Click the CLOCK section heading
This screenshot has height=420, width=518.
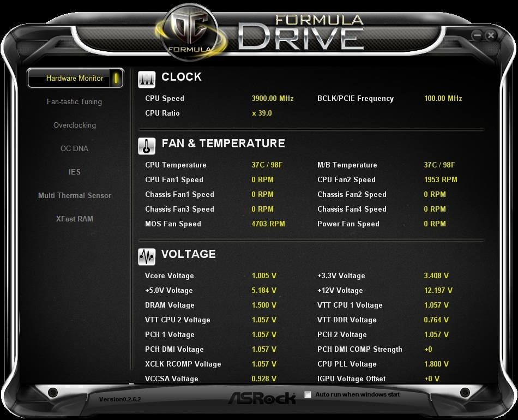182,77
